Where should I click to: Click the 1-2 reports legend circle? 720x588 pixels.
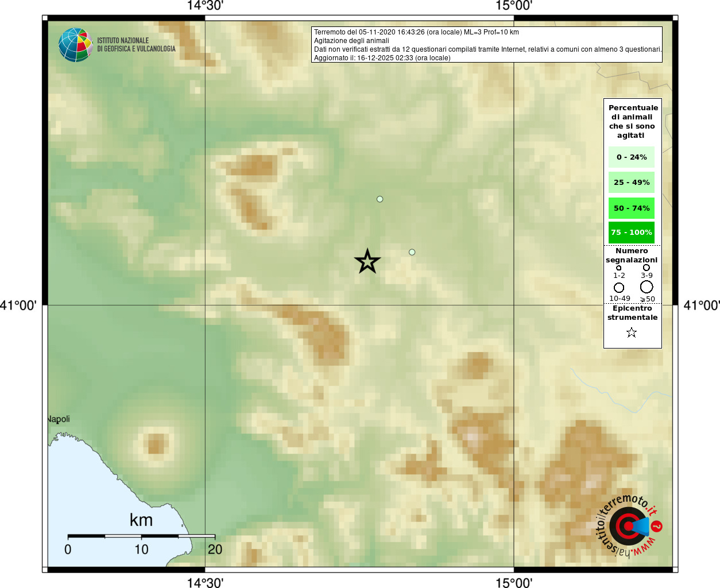pos(618,268)
